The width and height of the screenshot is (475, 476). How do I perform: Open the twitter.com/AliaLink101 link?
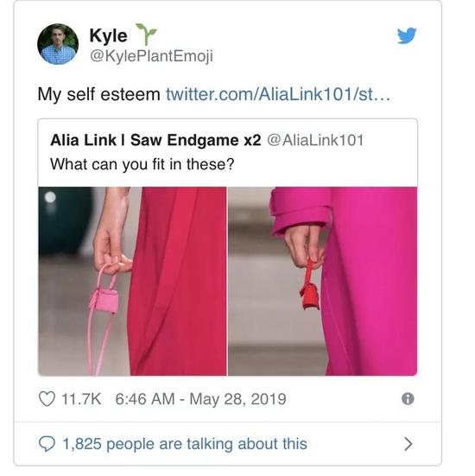tap(278, 94)
